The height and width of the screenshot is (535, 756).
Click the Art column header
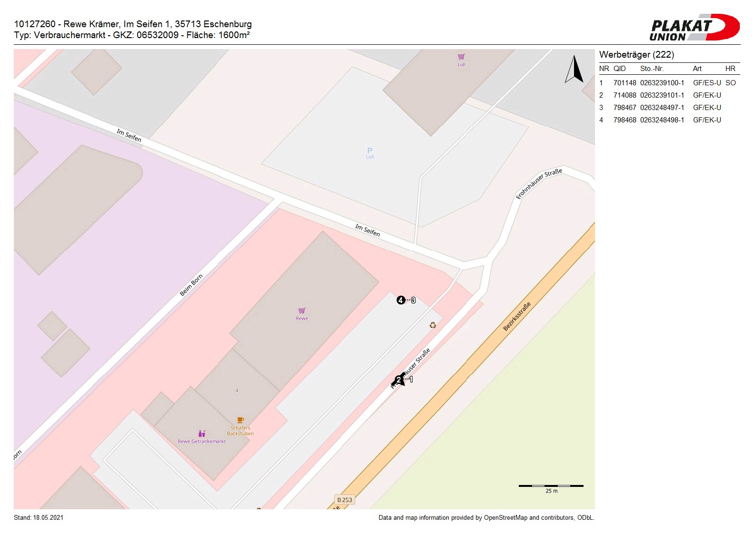pos(697,69)
